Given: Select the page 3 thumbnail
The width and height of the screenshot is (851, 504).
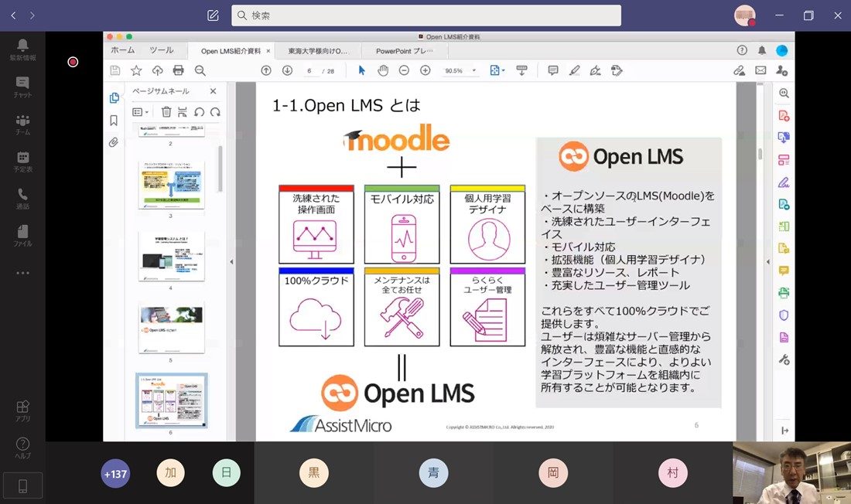Looking at the screenshot, I should tap(172, 185).
